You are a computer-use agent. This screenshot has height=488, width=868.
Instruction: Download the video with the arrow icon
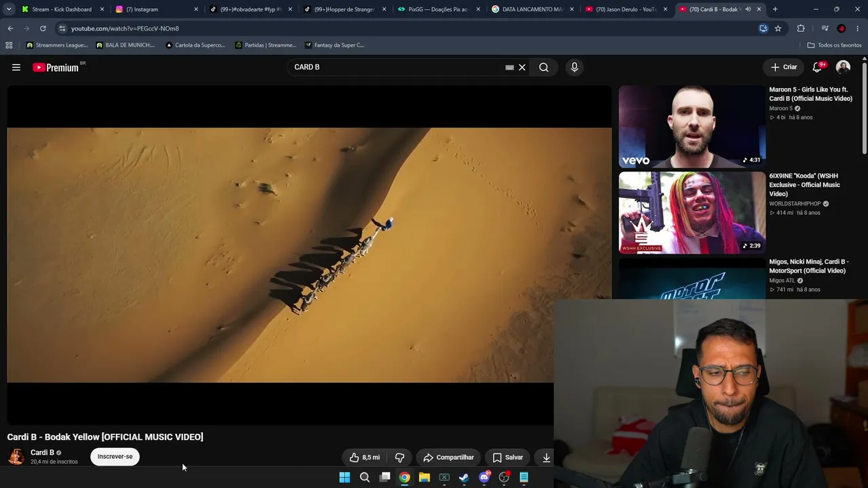point(546,457)
